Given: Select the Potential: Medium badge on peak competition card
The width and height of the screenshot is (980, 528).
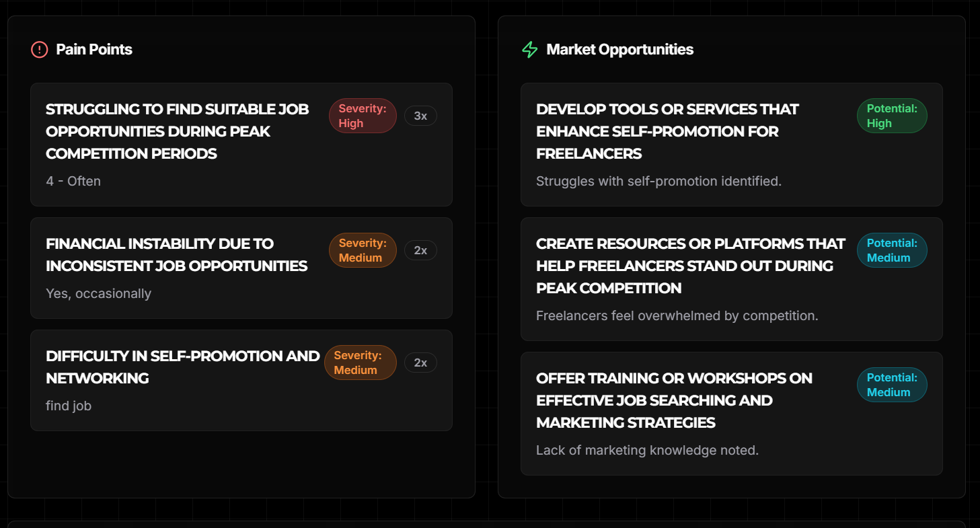Looking at the screenshot, I should click(x=892, y=250).
